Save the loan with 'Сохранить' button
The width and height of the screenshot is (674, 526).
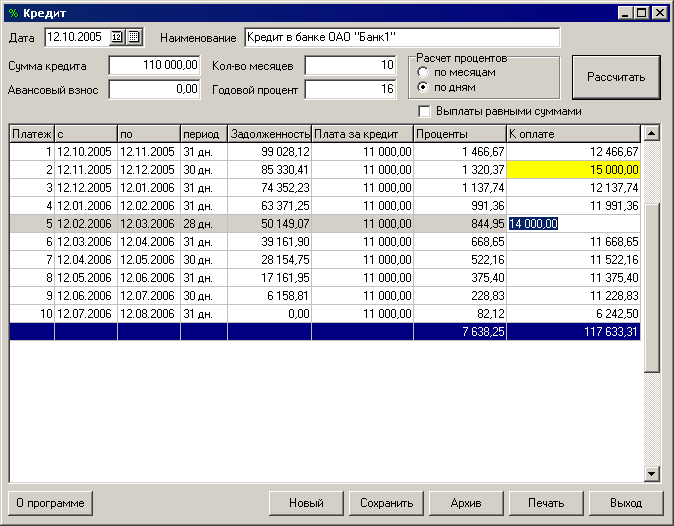[x=386, y=503]
